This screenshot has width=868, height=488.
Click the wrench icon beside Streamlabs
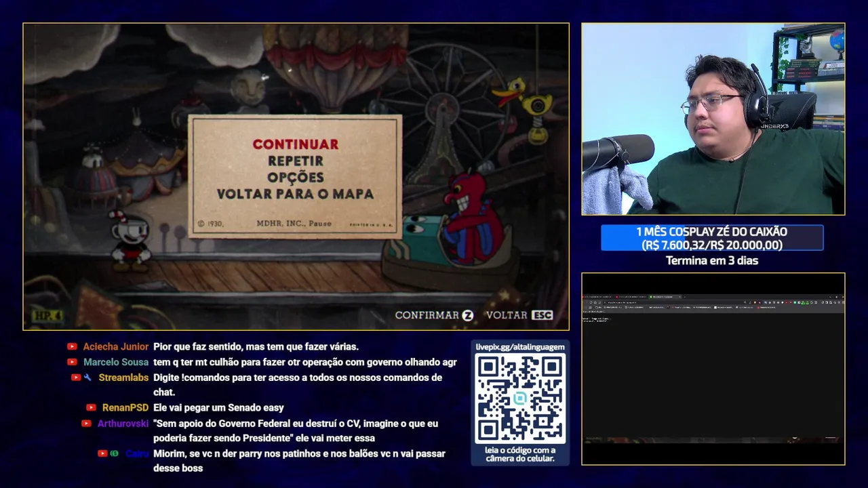tap(87, 378)
